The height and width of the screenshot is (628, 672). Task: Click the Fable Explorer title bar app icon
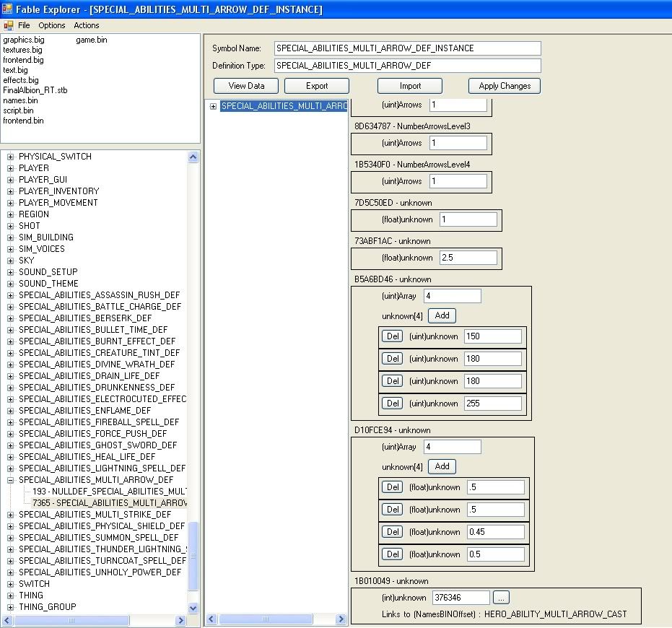7,9
